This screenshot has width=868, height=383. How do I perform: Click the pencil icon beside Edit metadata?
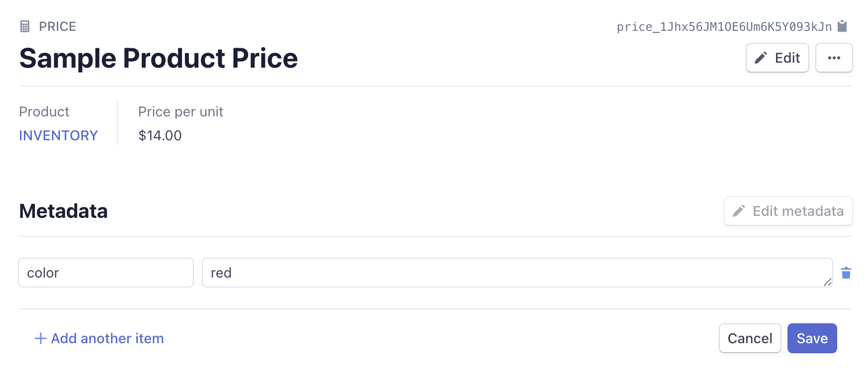(739, 211)
